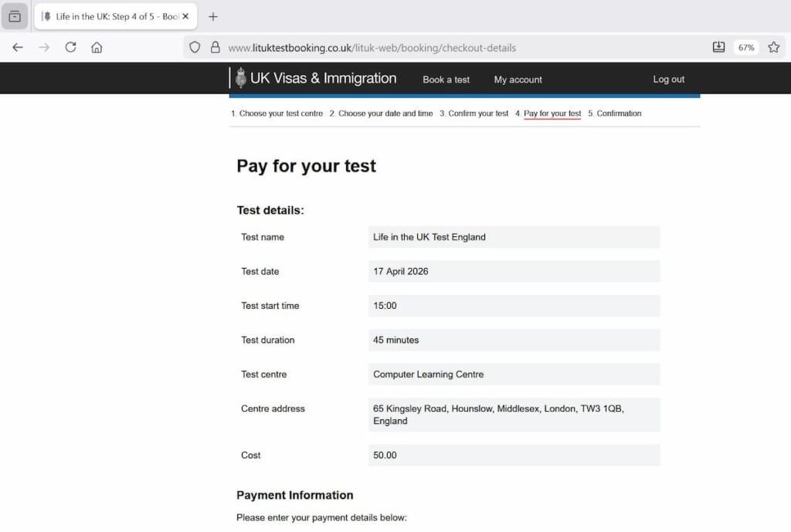791x532 pixels.
Task: Click the padlock site security icon
Action: click(215, 47)
